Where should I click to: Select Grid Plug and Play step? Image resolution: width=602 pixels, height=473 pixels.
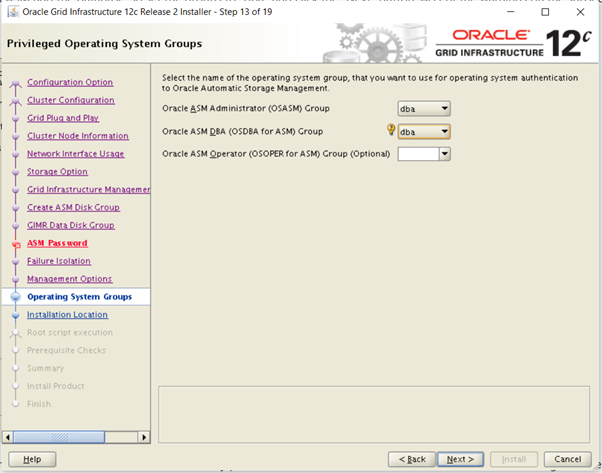[62, 118]
